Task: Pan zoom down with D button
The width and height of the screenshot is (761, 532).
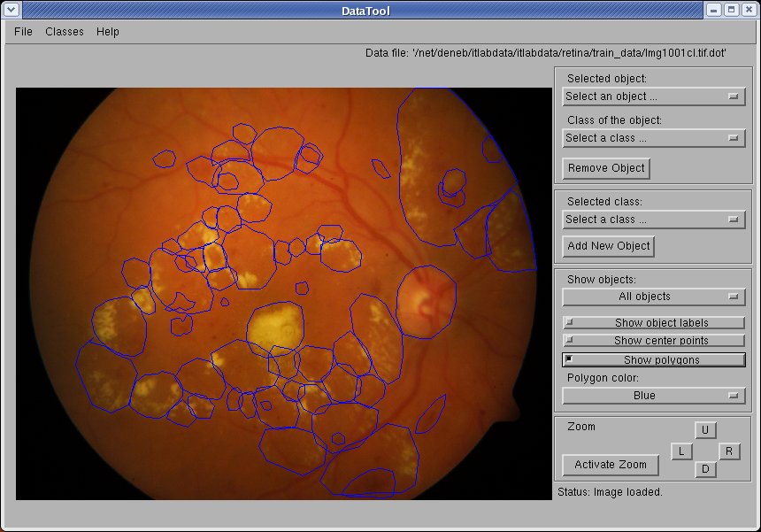Action: 705,469
